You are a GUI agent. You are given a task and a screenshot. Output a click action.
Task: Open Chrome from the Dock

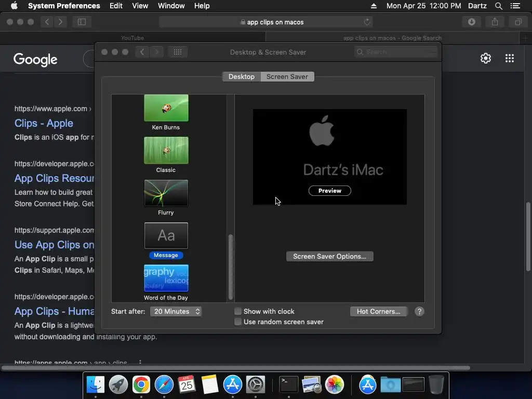coord(141,385)
